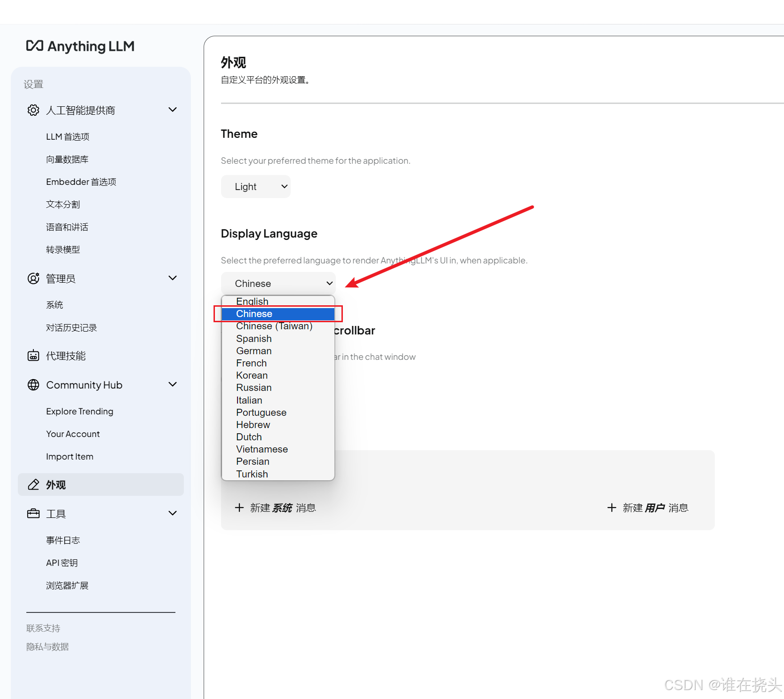Open Import Item page

click(x=70, y=456)
